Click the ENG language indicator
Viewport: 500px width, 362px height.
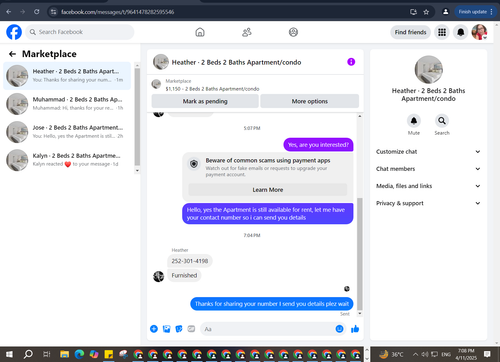tap(446, 354)
